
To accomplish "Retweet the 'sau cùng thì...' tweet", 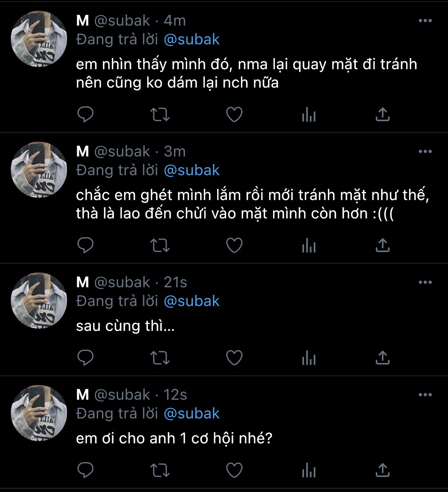I will click(x=159, y=358).
